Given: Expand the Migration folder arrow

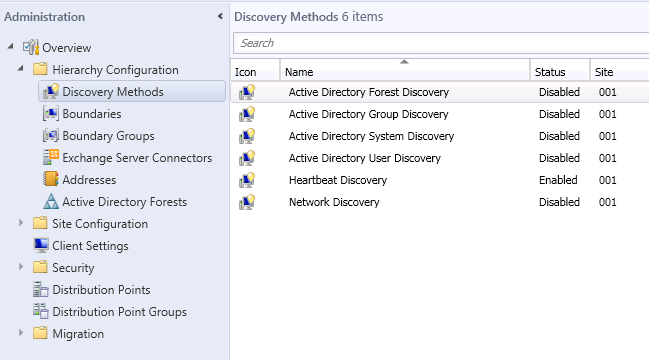Looking at the screenshot, I should click(21, 333).
